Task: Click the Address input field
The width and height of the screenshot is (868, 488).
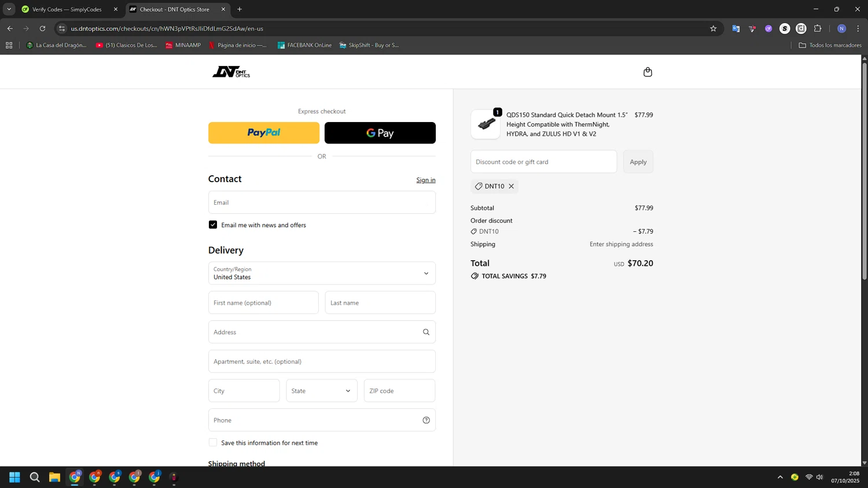Action: (x=322, y=332)
